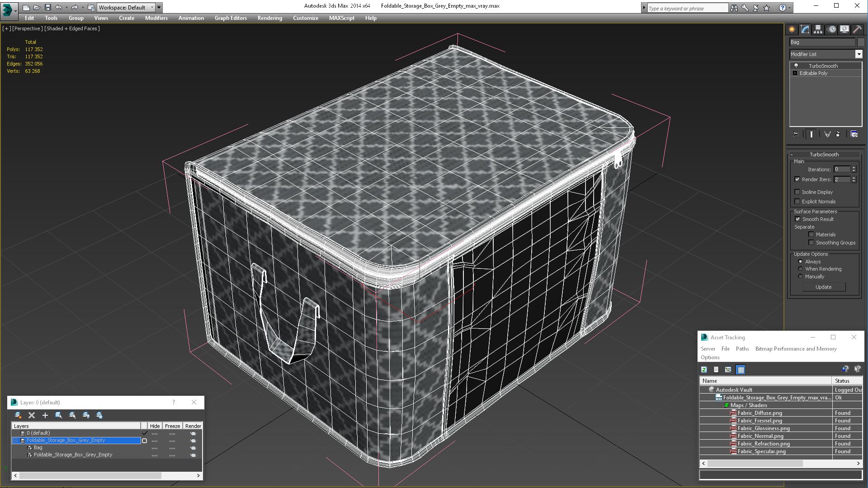This screenshot has width=868, height=488.
Task: Open the Modify command panel tab
Action: tap(805, 29)
